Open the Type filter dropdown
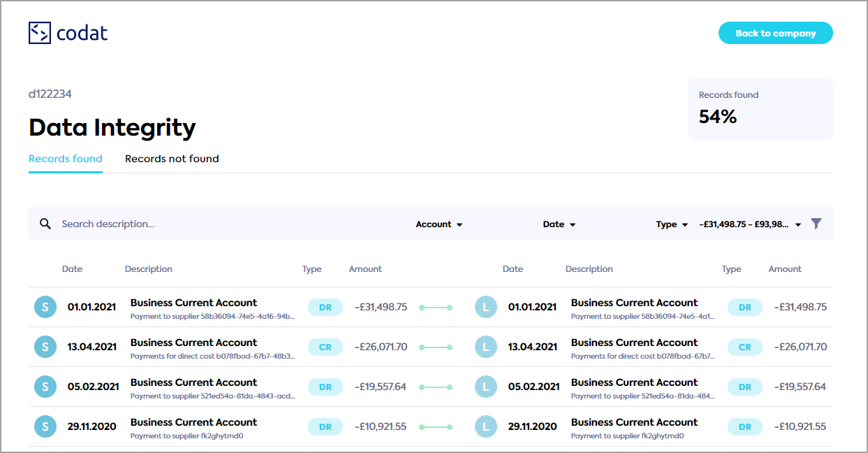This screenshot has height=453, width=868. [x=672, y=224]
